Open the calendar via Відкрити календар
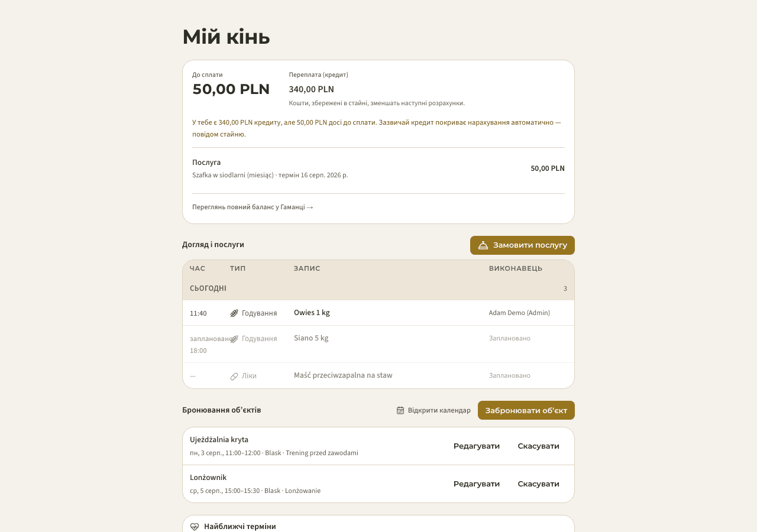Screen dimensions: 757x532 click(434, 410)
